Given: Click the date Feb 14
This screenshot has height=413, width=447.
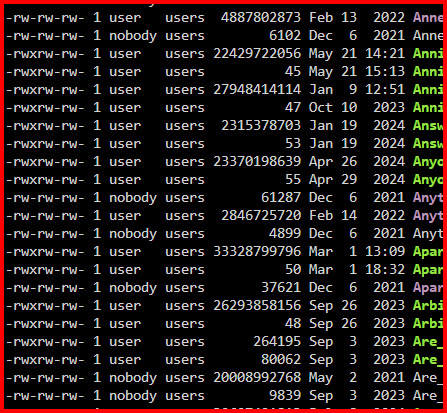Looking at the screenshot, I should [x=333, y=215].
